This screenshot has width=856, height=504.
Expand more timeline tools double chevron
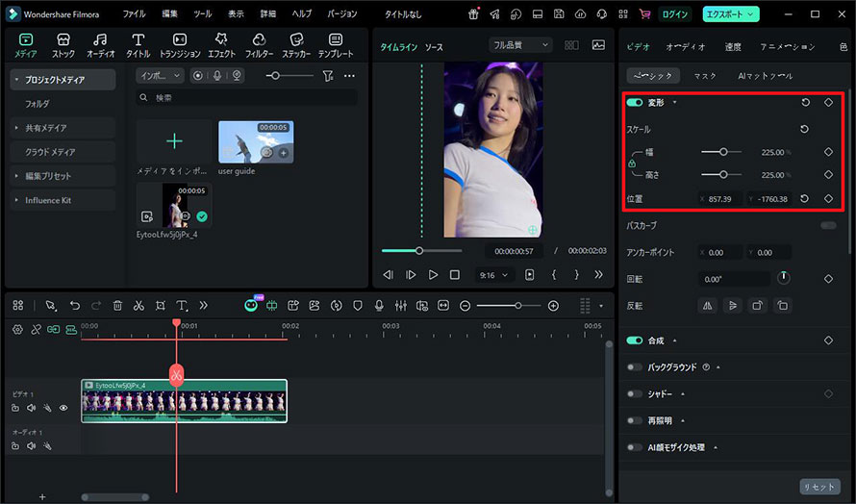(204, 305)
